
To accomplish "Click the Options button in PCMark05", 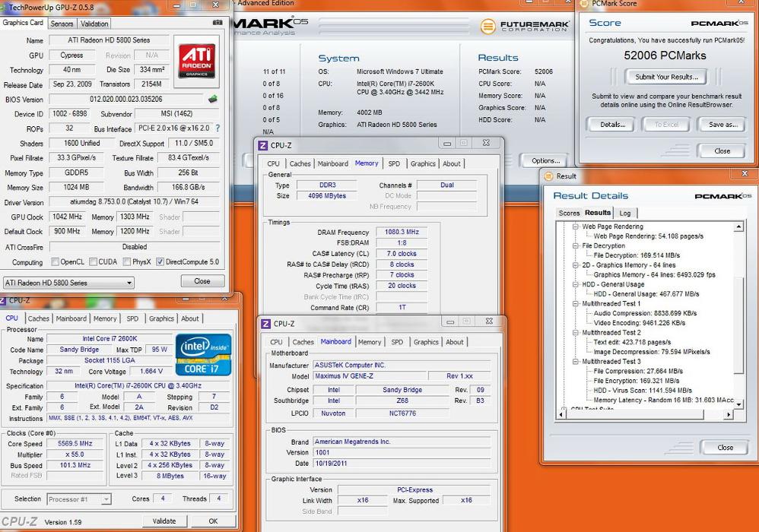I will (545, 160).
